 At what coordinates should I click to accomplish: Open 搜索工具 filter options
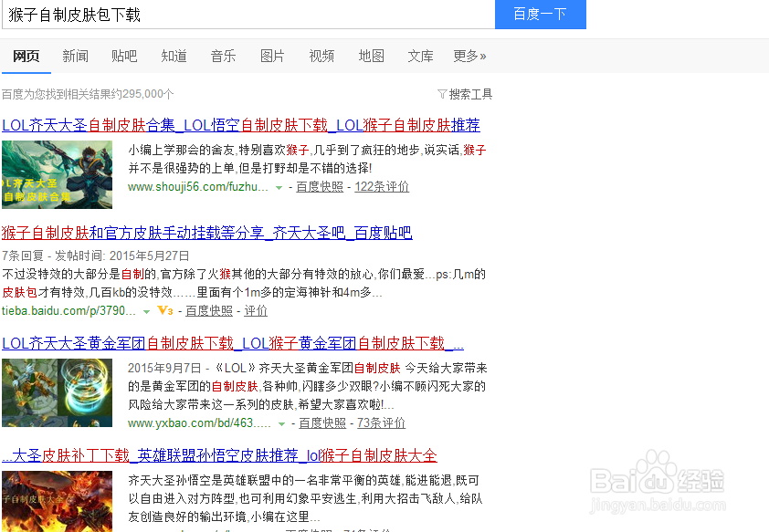pos(470,94)
